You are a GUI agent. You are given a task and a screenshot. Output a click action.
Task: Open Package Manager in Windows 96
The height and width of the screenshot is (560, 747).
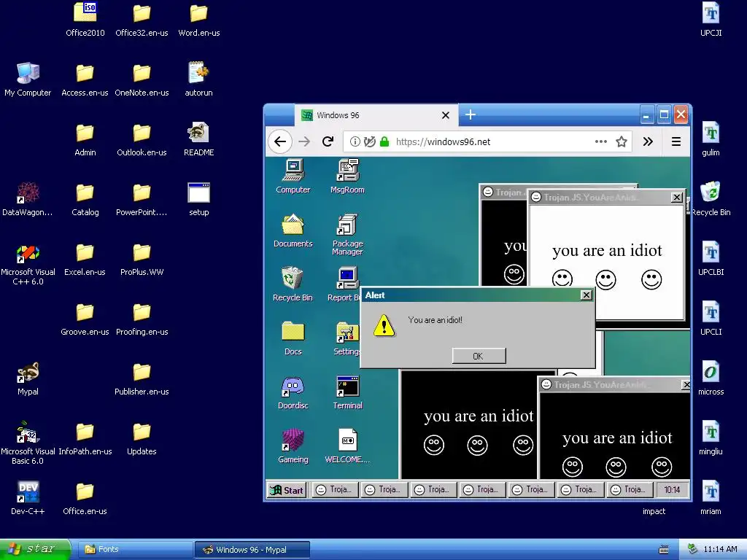[348, 225]
